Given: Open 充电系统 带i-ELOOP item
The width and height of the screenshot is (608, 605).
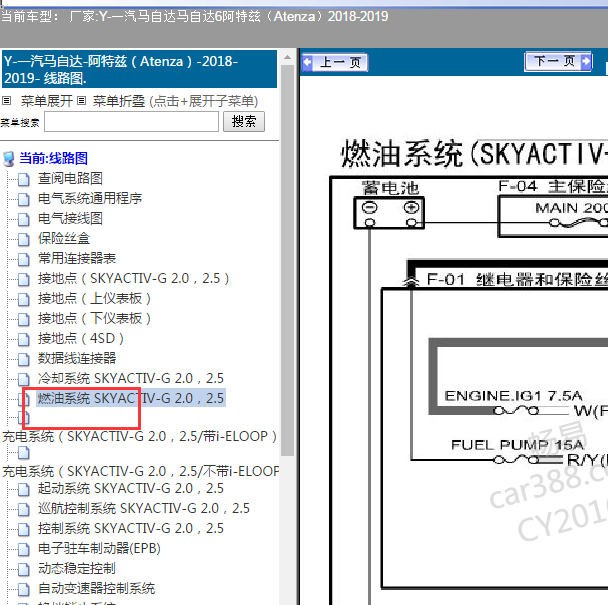Looking at the screenshot, I should click(139, 437).
